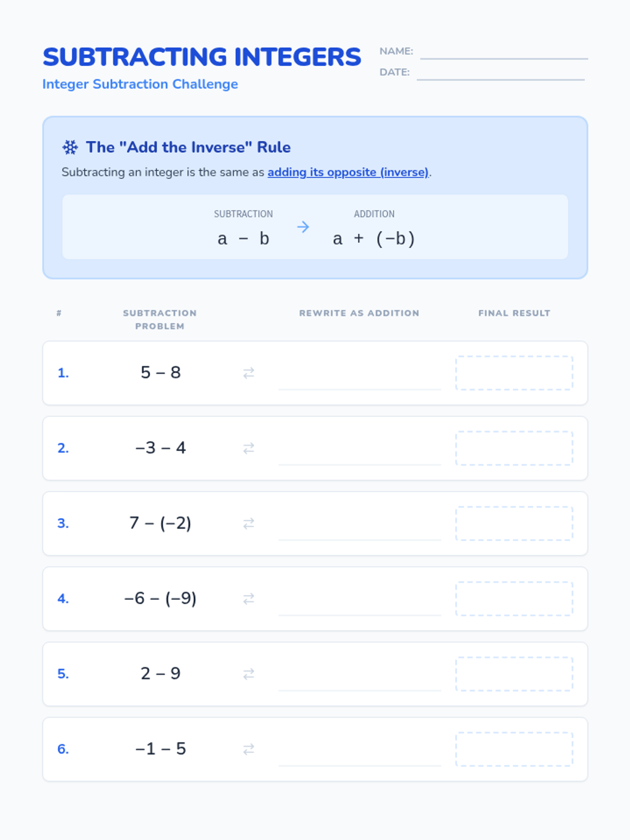Open the 'adding its opposite (inverse)' link
This screenshot has width=630, height=840.
(349, 172)
